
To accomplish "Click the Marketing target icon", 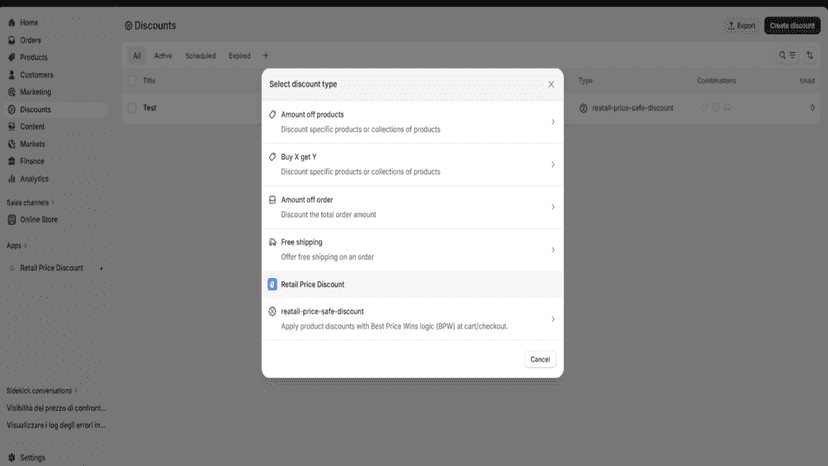I will coord(12,92).
